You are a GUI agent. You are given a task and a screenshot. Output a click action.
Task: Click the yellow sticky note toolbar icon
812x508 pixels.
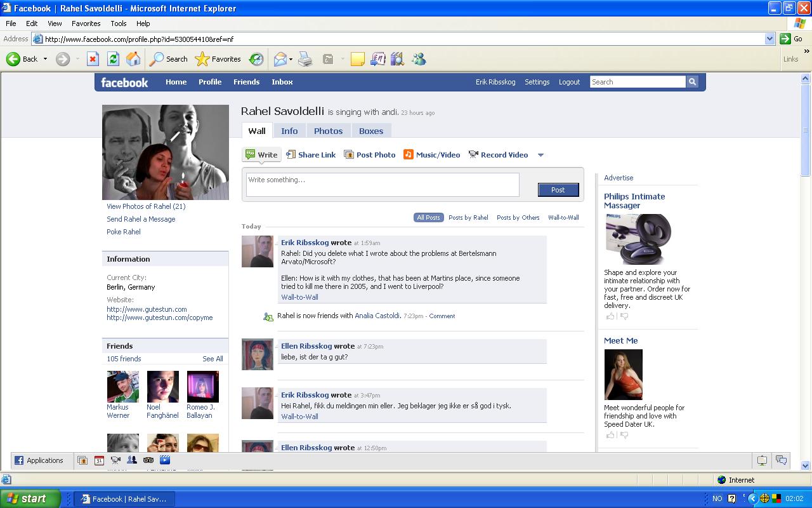pyautogui.click(x=358, y=59)
